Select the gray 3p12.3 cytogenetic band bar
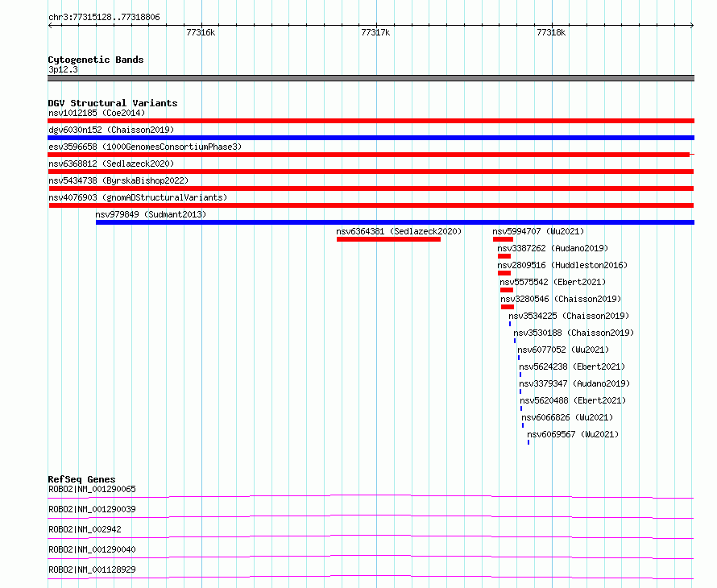717x588 pixels. click(371, 78)
